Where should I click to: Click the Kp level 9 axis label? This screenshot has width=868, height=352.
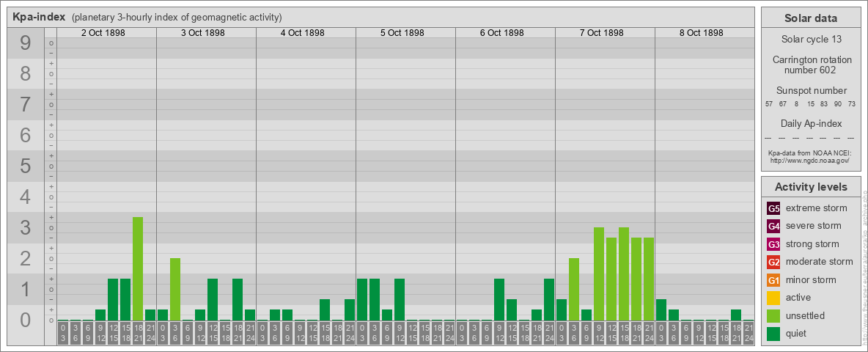(26, 44)
